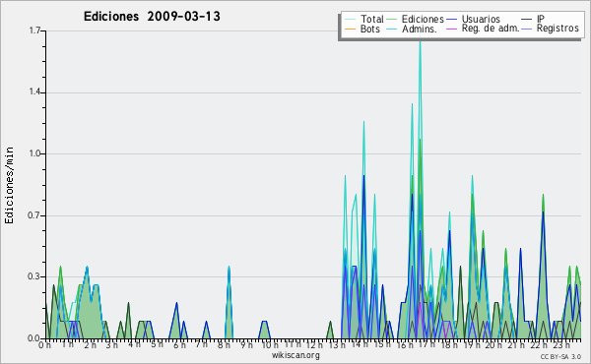Image resolution: width=591 pixels, height=364 pixels.
Task: Click the Usuarios legend label
Action: tap(481, 20)
